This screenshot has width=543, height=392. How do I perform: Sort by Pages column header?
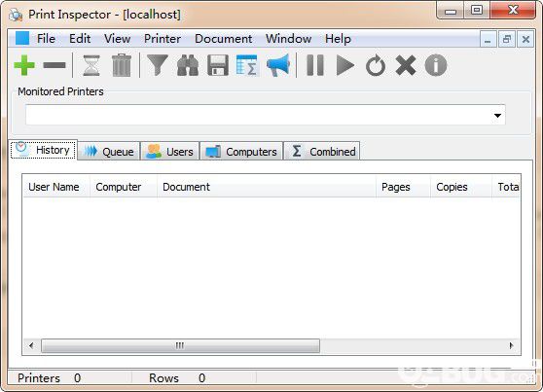(x=404, y=187)
